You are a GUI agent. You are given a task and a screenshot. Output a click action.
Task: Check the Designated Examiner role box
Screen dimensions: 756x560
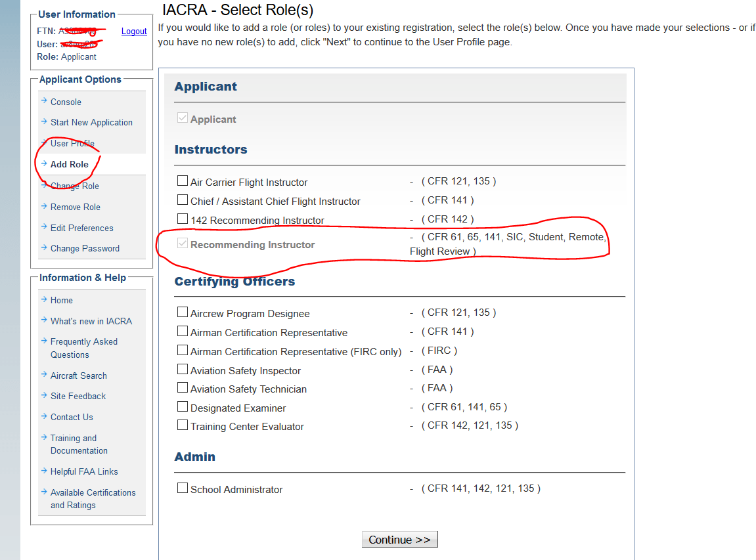click(x=183, y=407)
